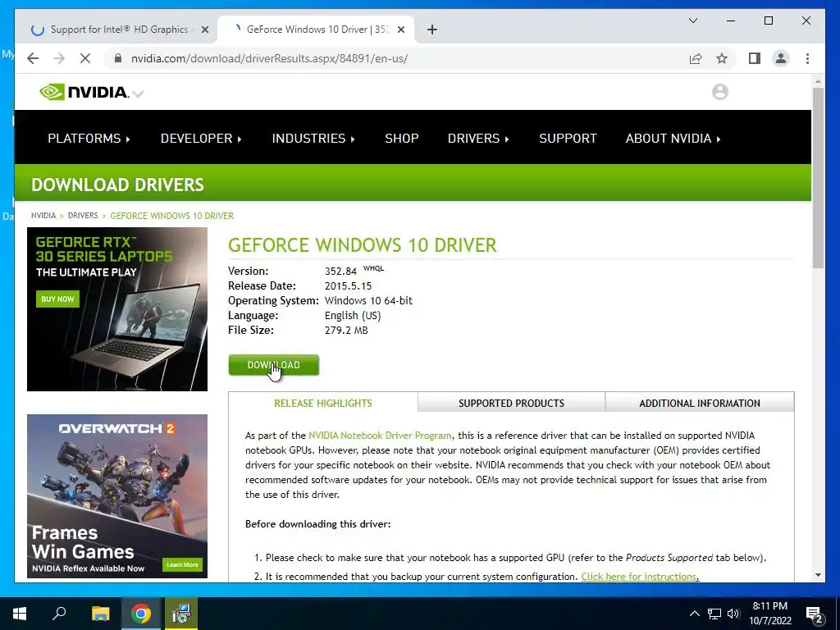The height and width of the screenshot is (630, 840).
Task: Click NVIDIA breadcrumb link
Action: (43, 216)
